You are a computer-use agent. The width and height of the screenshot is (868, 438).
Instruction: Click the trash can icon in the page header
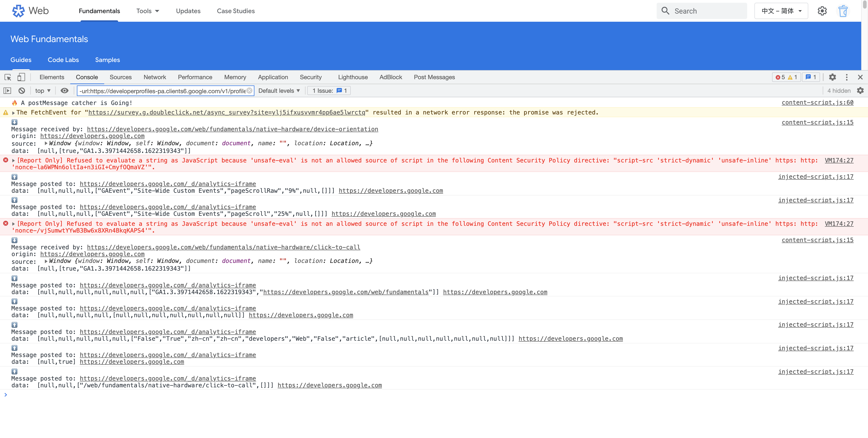pyautogui.click(x=843, y=11)
